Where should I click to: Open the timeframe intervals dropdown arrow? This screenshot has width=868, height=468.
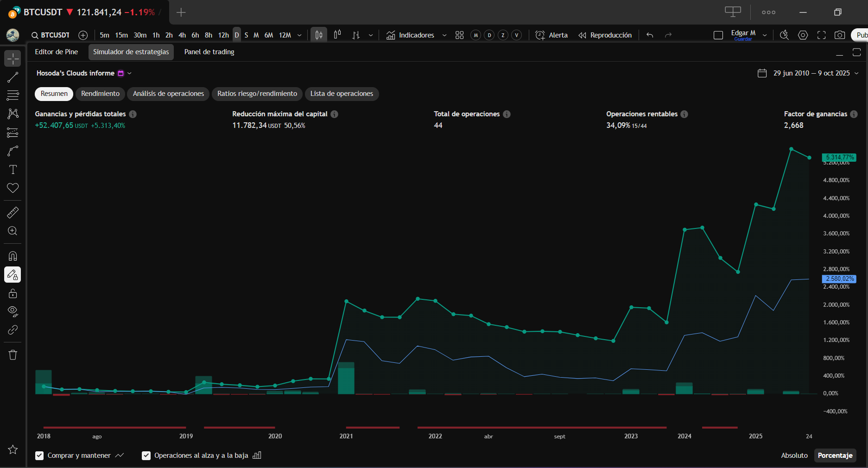(299, 35)
